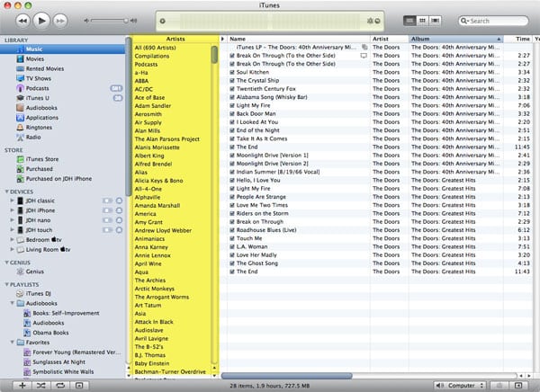Collapse the Audiobooks playlist folder

(13, 303)
